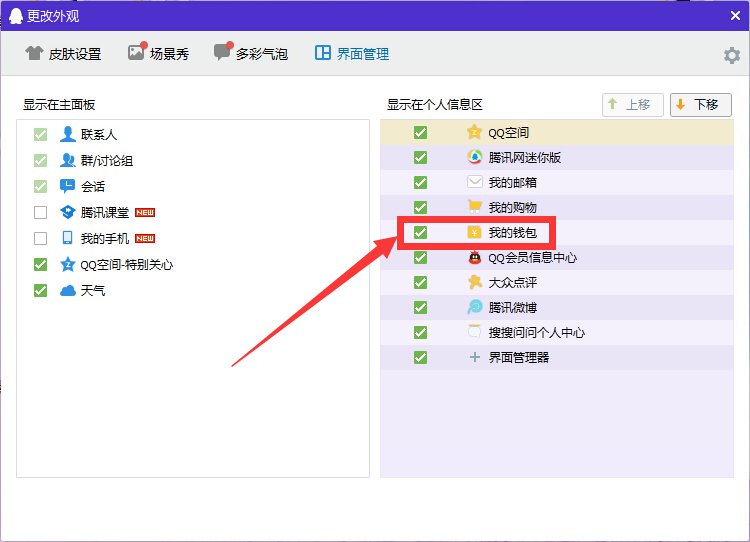Uncheck the 腾讯微博 checkbox

tap(420, 307)
